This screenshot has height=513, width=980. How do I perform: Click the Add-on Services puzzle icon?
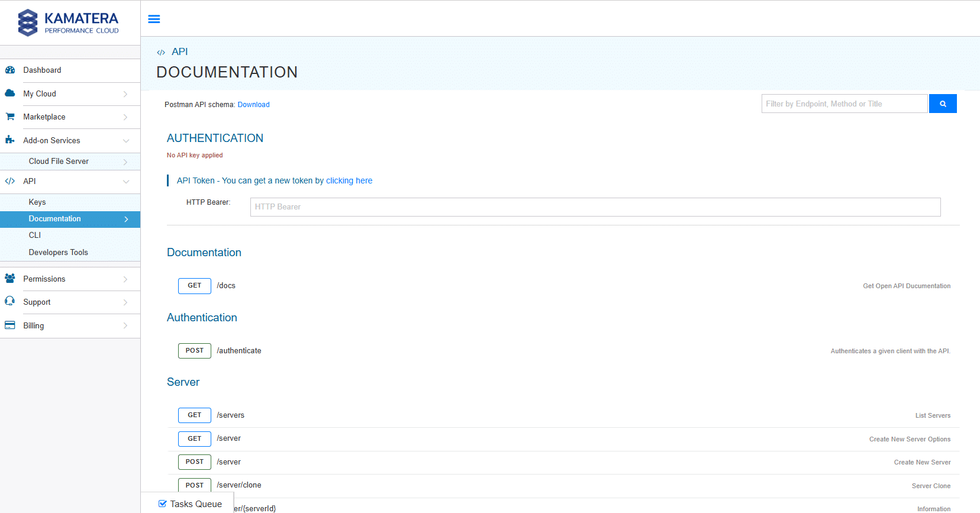pos(10,140)
